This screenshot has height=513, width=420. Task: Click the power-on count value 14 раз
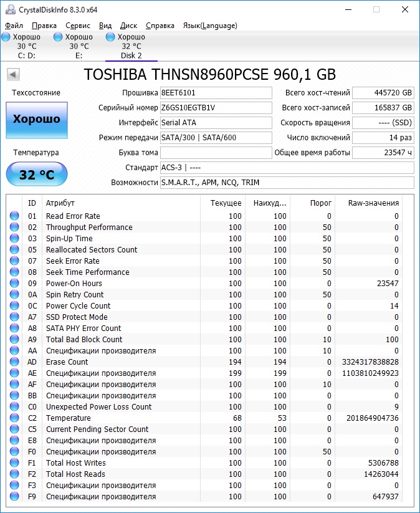383,138
